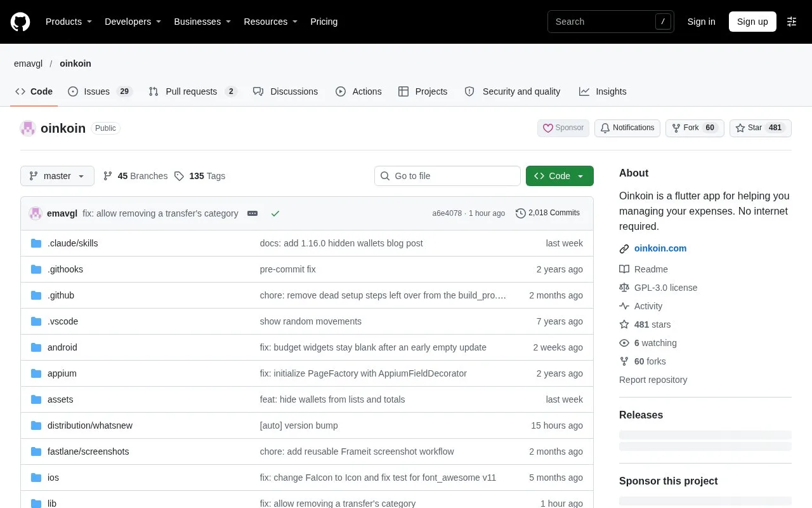
Task: View the 135 Tags list
Action: 200,176
